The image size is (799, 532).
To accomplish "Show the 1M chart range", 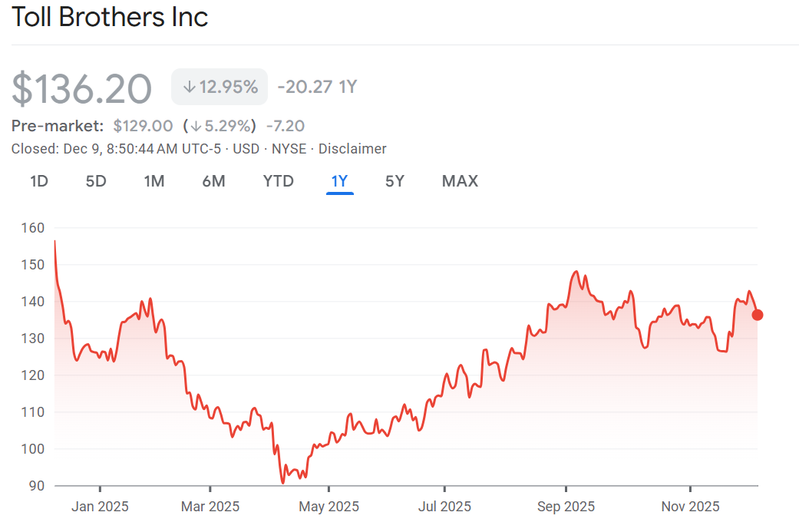I will pos(154,181).
